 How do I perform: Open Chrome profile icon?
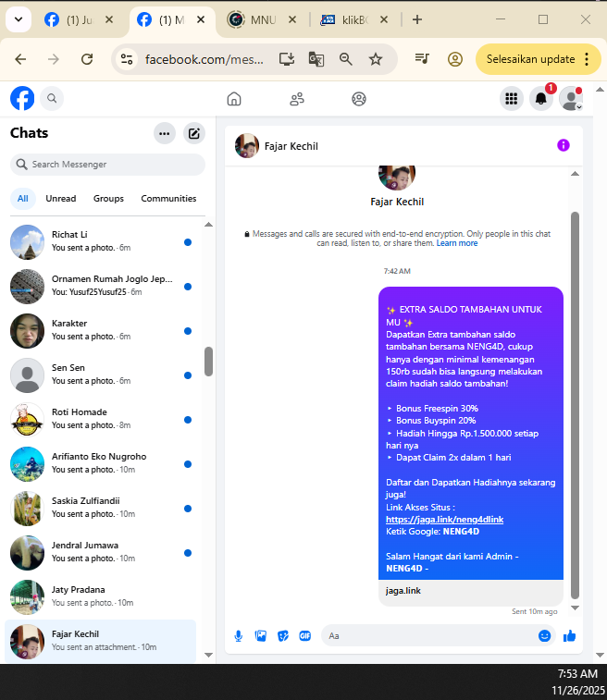(x=454, y=59)
